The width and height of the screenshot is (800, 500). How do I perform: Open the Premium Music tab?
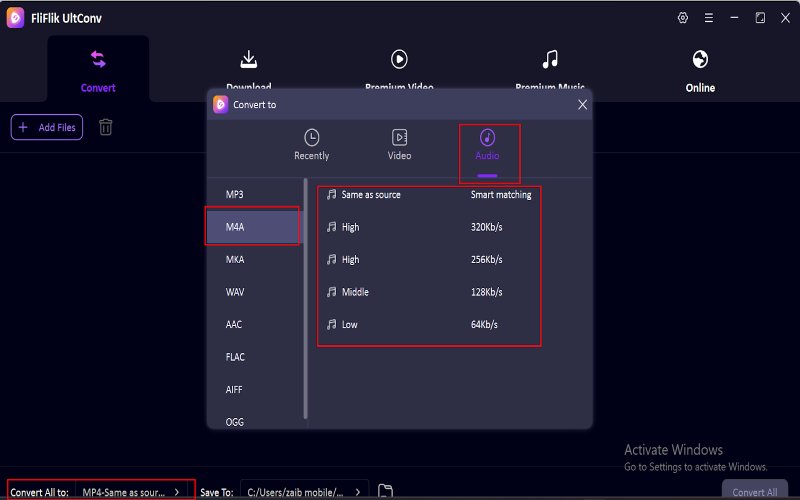click(549, 71)
